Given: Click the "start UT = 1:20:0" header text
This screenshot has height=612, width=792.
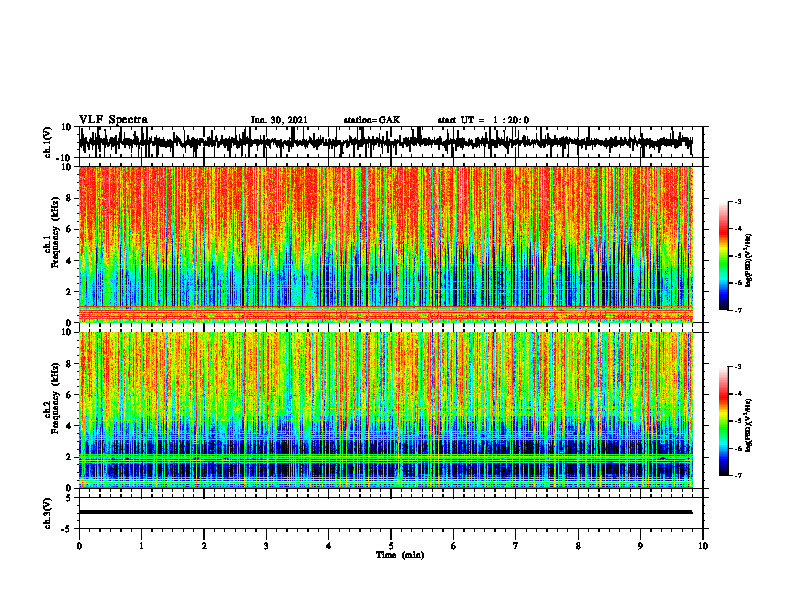Looking at the screenshot, I should coord(483,120).
